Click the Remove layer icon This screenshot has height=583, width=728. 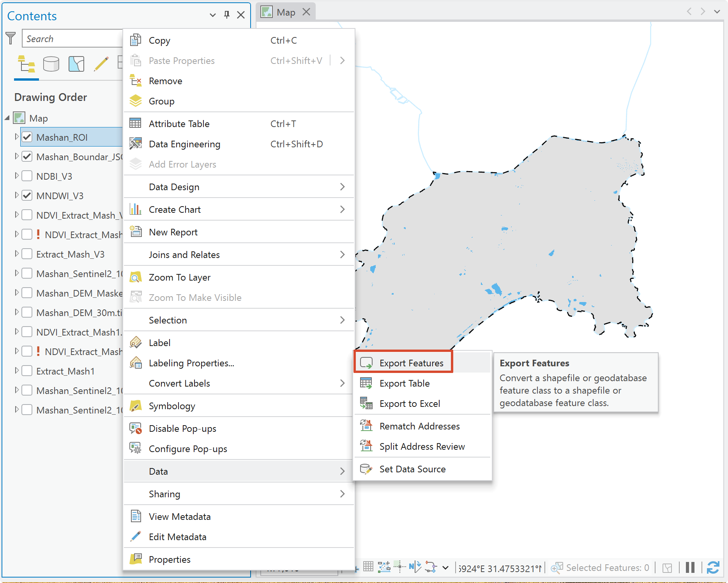click(x=135, y=81)
